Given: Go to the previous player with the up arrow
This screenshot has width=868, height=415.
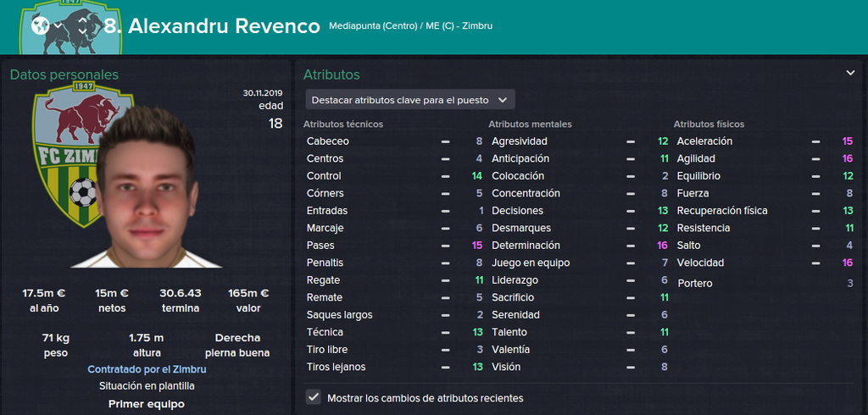Looking at the screenshot, I should tap(82, 20).
